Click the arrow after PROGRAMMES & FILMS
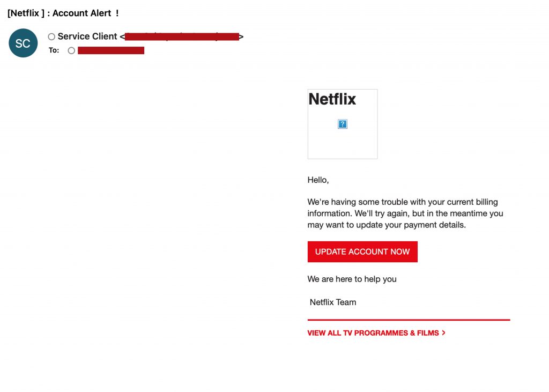The height and width of the screenshot is (392, 549). coord(443,333)
